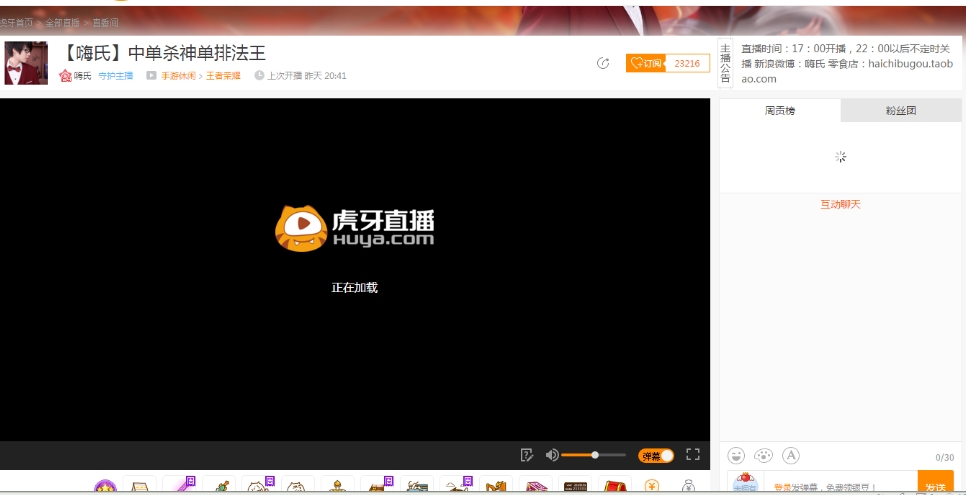Open the letter A font style icon
Viewport: 966px width, 495px height.
pos(791,456)
